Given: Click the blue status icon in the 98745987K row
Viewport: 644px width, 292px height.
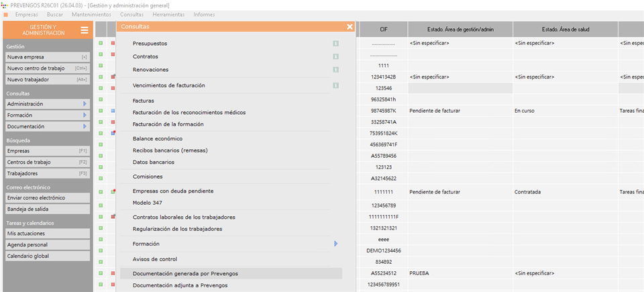Looking at the screenshot, I should point(113,110).
